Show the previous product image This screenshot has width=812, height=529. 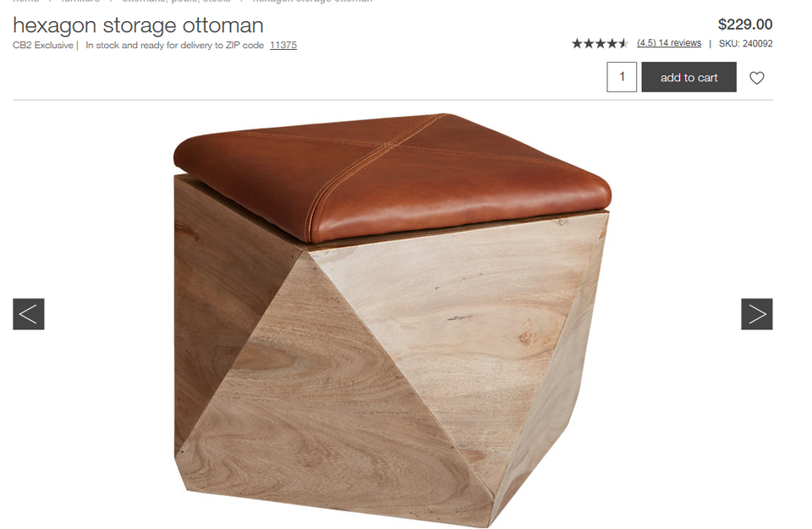tap(29, 314)
